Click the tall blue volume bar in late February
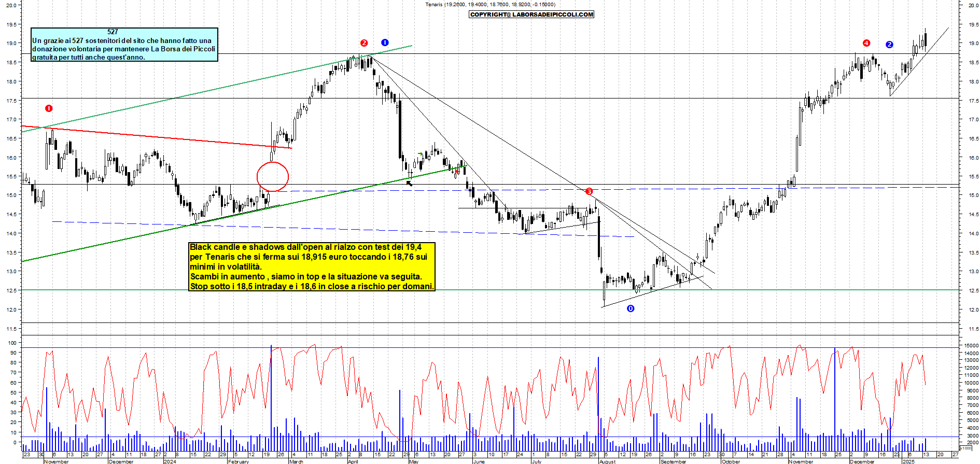This screenshot has height=464, width=980. coord(271,398)
